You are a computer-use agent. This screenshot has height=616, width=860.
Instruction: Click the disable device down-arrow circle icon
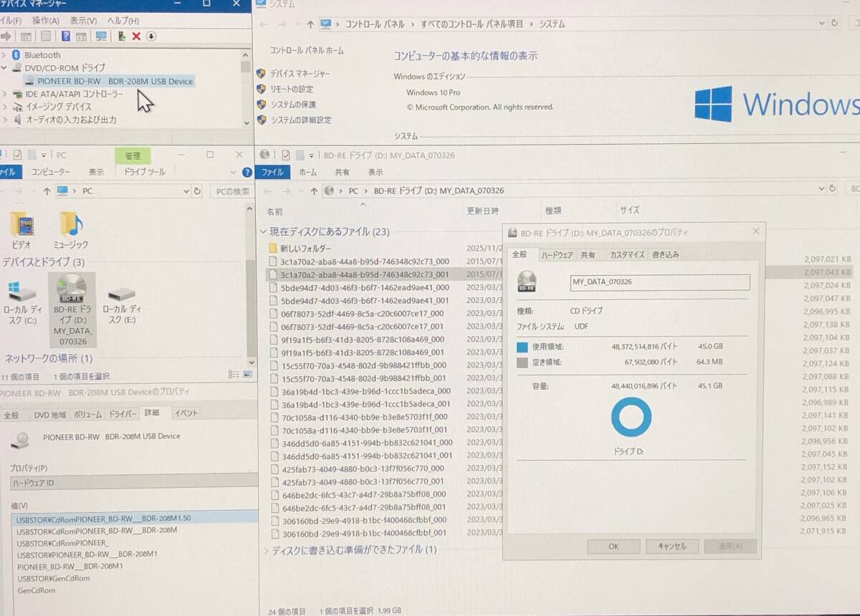[x=151, y=37]
